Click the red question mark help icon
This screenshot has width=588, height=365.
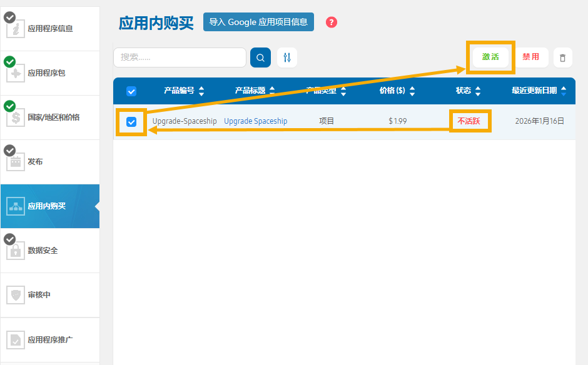point(332,22)
